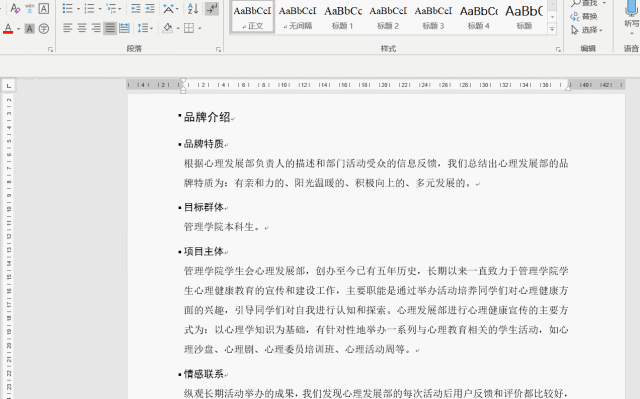Open the 选择 (Select) menu
The height and width of the screenshot is (399, 640).
(x=587, y=30)
